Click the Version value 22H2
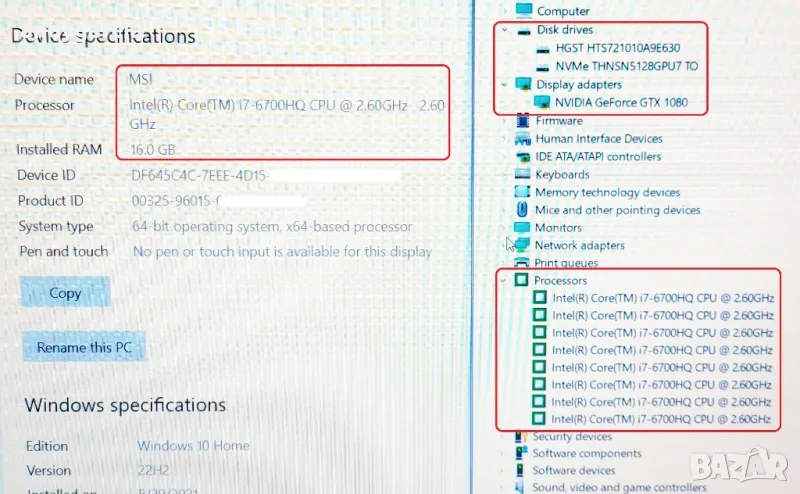This screenshot has height=494, width=800. pyautogui.click(x=153, y=470)
